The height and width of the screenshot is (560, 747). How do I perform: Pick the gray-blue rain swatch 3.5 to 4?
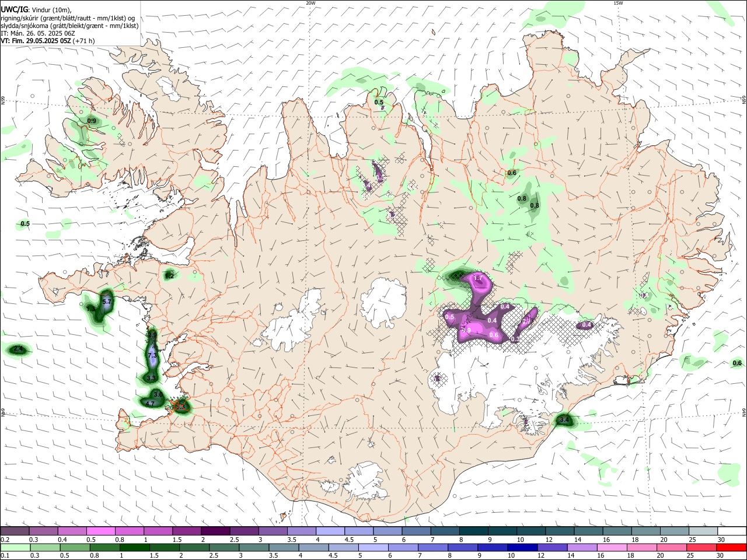pos(282,547)
